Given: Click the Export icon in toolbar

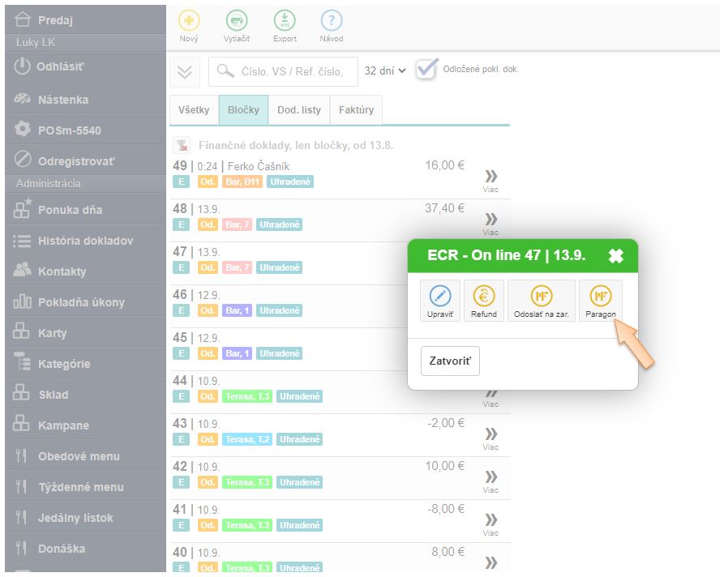Looking at the screenshot, I should click(285, 22).
